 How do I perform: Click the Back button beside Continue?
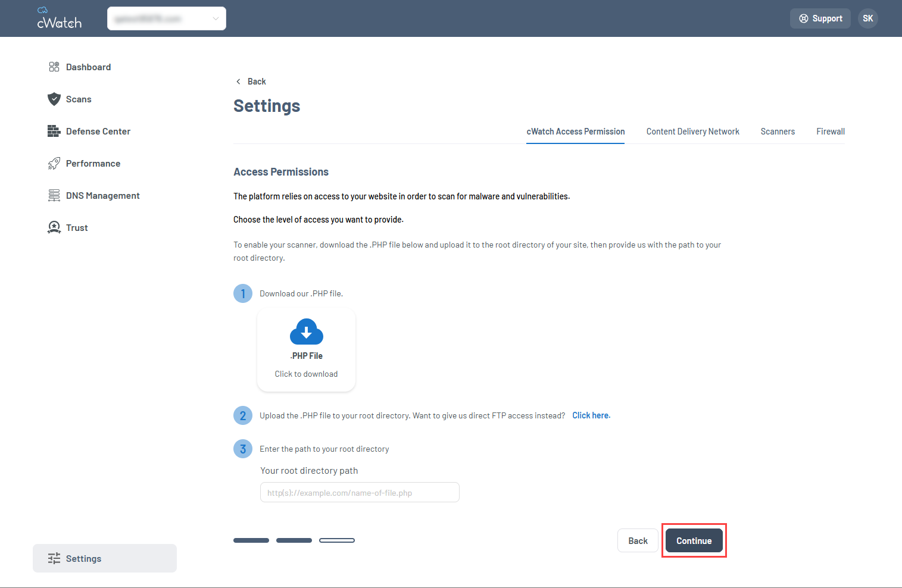coord(638,540)
